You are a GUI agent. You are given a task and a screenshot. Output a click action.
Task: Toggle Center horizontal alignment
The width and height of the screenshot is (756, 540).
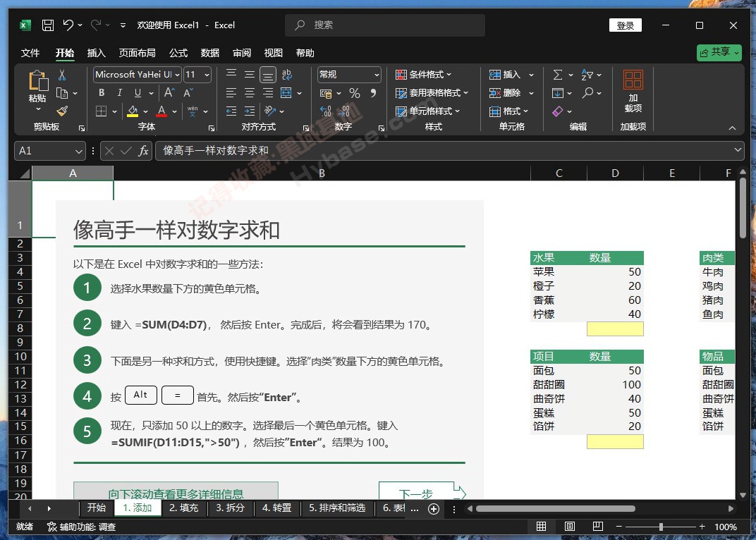[x=250, y=93]
